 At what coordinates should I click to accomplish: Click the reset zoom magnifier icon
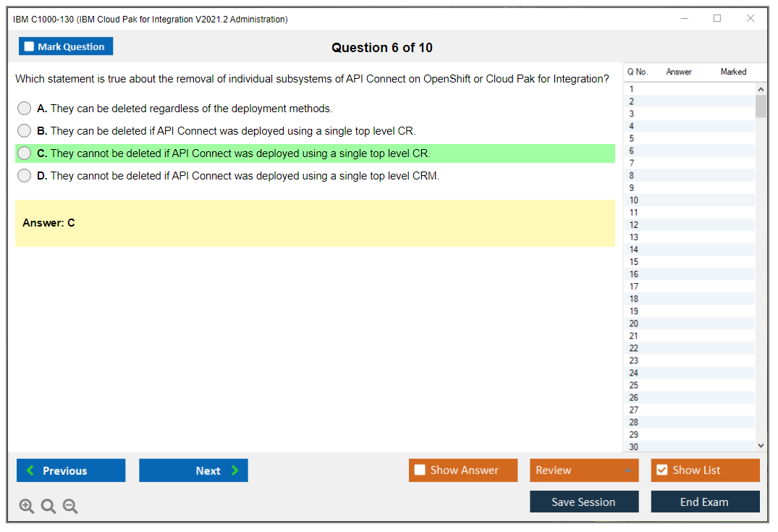coord(48,506)
